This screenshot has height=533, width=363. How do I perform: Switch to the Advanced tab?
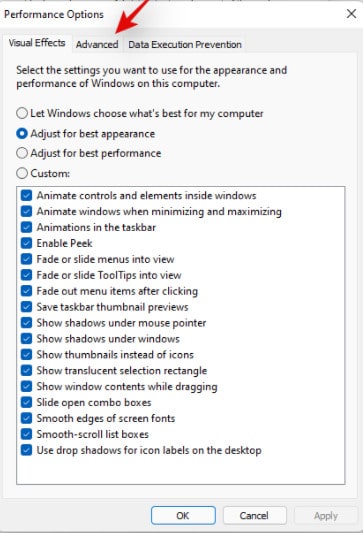[97, 45]
